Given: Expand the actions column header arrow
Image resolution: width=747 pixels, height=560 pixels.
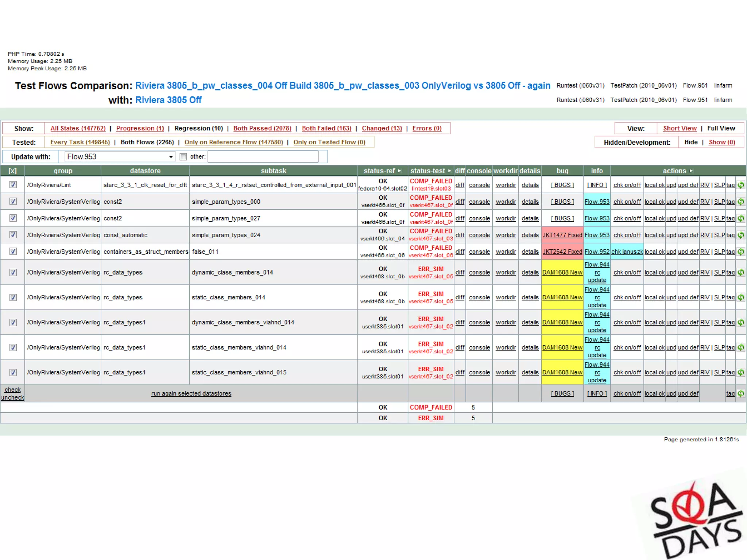Looking at the screenshot, I should click(691, 171).
